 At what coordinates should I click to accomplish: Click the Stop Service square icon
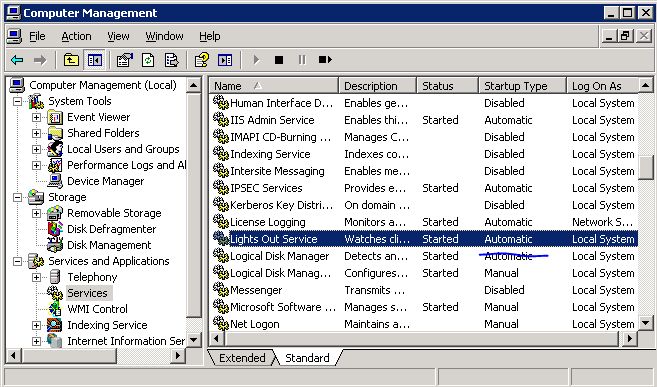coord(279,60)
